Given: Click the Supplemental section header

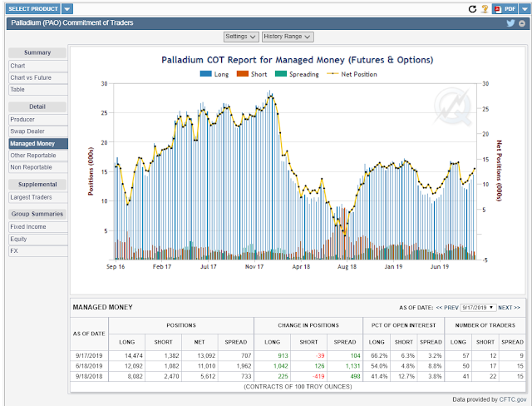Looking at the screenshot, I should (37, 185).
